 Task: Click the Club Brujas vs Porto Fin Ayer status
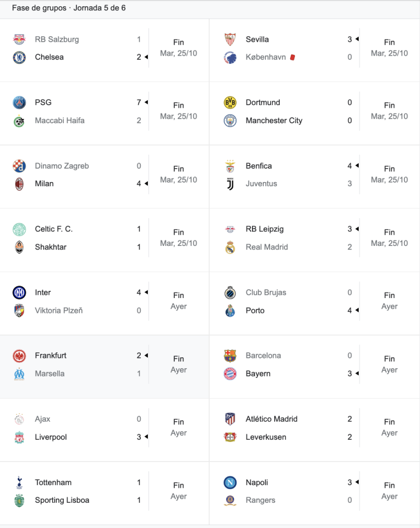[390, 301]
